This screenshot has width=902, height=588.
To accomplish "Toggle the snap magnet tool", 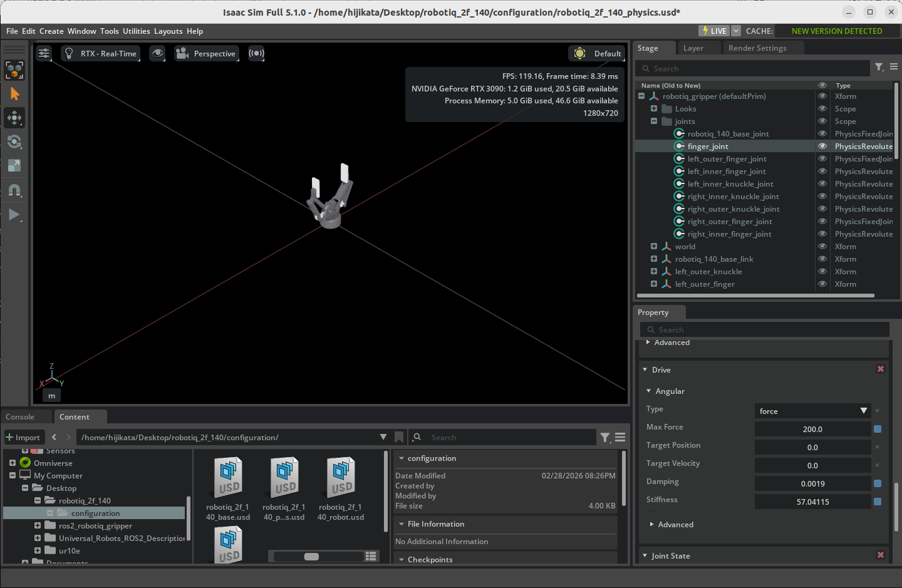I will pos(14,190).
